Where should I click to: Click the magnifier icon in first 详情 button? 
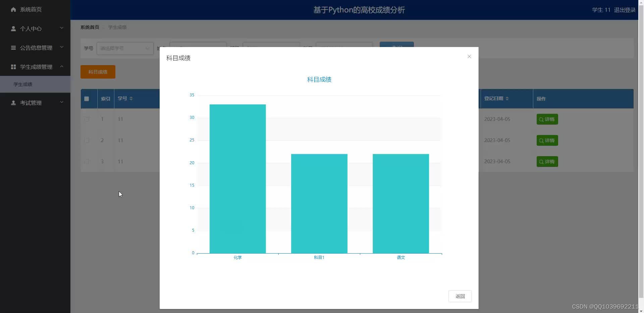tap(541, 119)
